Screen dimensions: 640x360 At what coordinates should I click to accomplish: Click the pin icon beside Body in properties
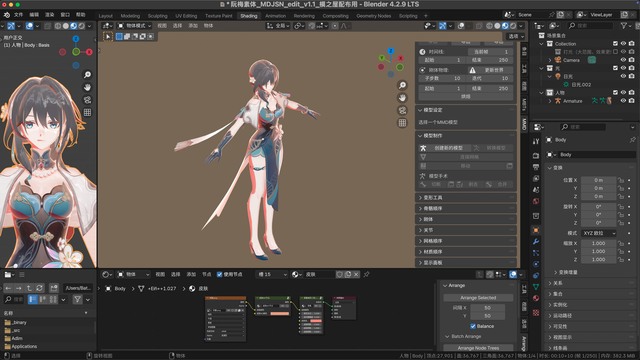[x=632, y=140]
